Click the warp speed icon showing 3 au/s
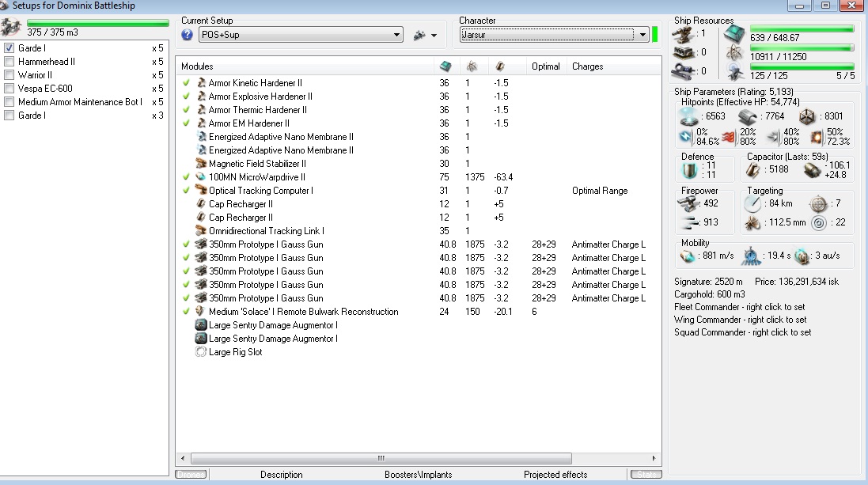Image resolution: width=868 pixels, height=485 pixels. pos(801,256)
